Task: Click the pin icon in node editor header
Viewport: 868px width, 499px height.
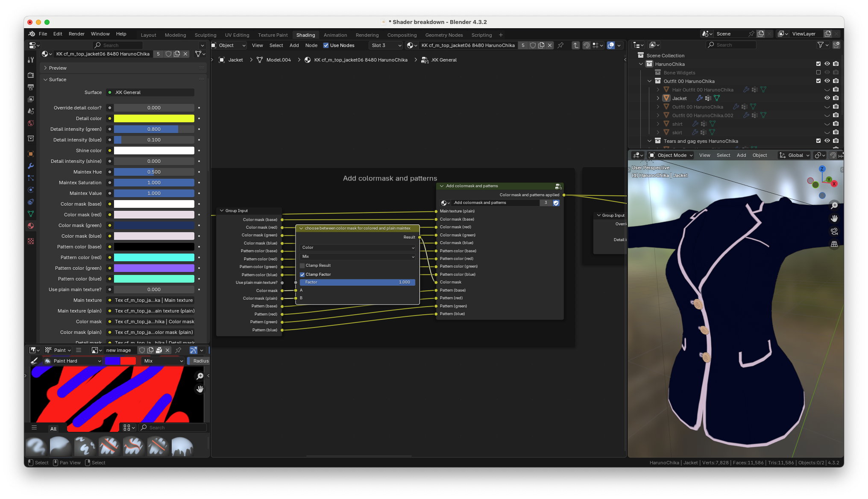Action: (x=560, y=45)
